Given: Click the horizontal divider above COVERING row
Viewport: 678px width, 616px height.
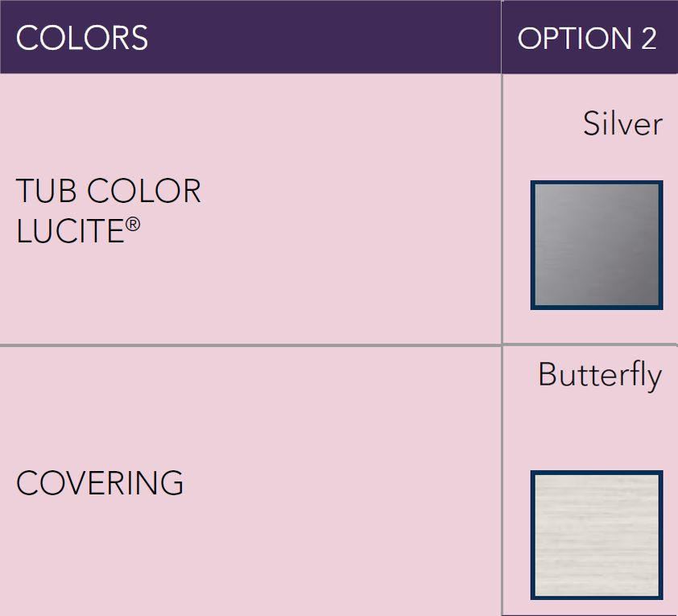Looking at the screenshot, I should coord(250,345).
